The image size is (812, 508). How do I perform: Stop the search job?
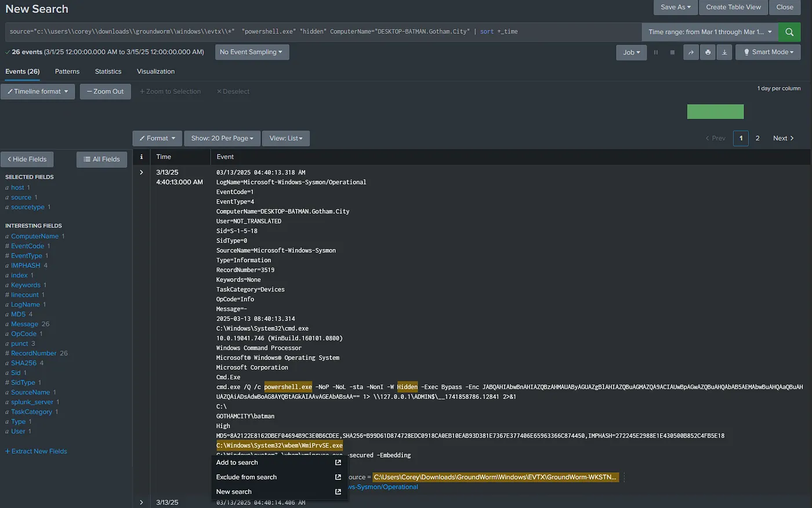click(672, 52)
